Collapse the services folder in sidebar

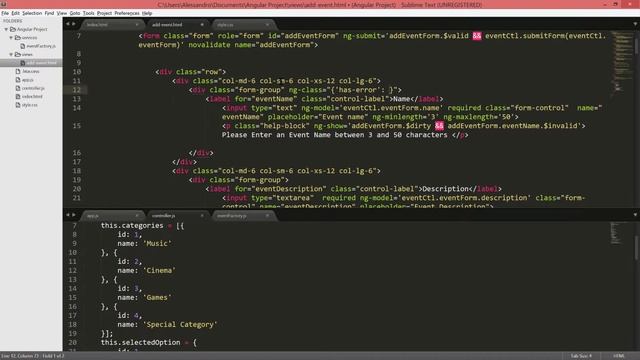pyautogui.click(x=11, y=38)
